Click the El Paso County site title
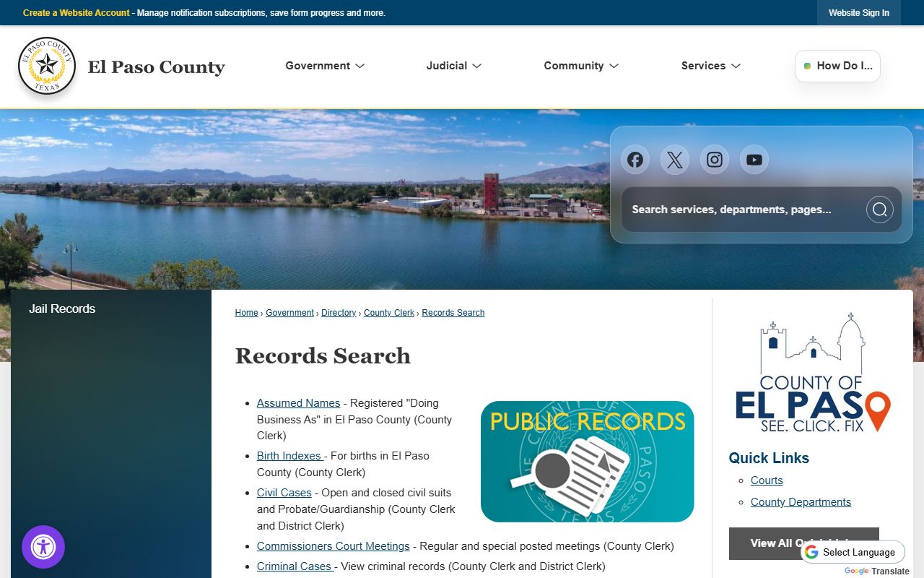 pyautogui.click(x=156, y=67)
